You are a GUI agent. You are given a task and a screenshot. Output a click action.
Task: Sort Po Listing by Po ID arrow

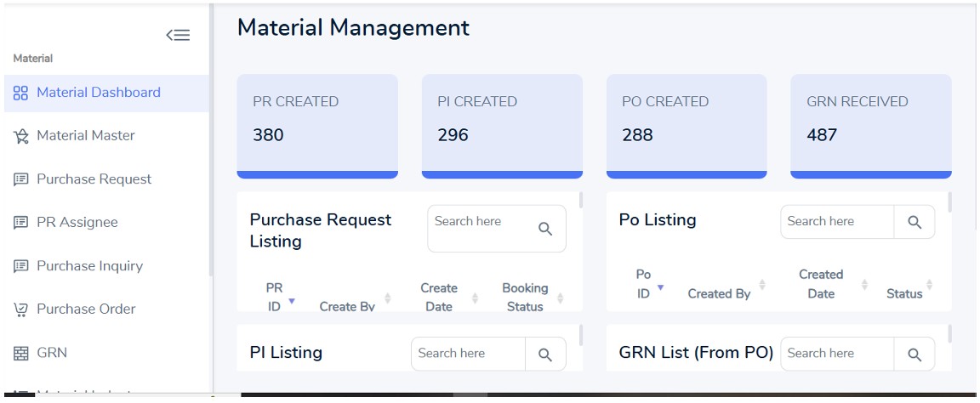click(x=660, y=287)
